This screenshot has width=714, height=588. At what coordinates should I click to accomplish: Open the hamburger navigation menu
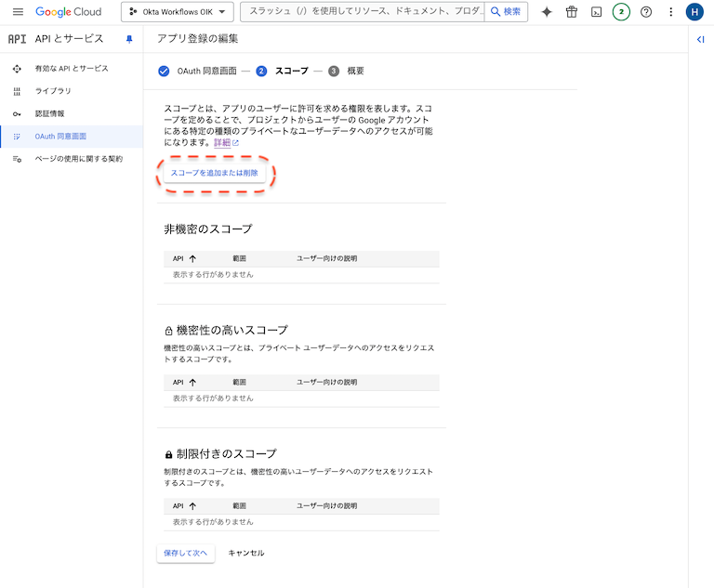point(18,12)
